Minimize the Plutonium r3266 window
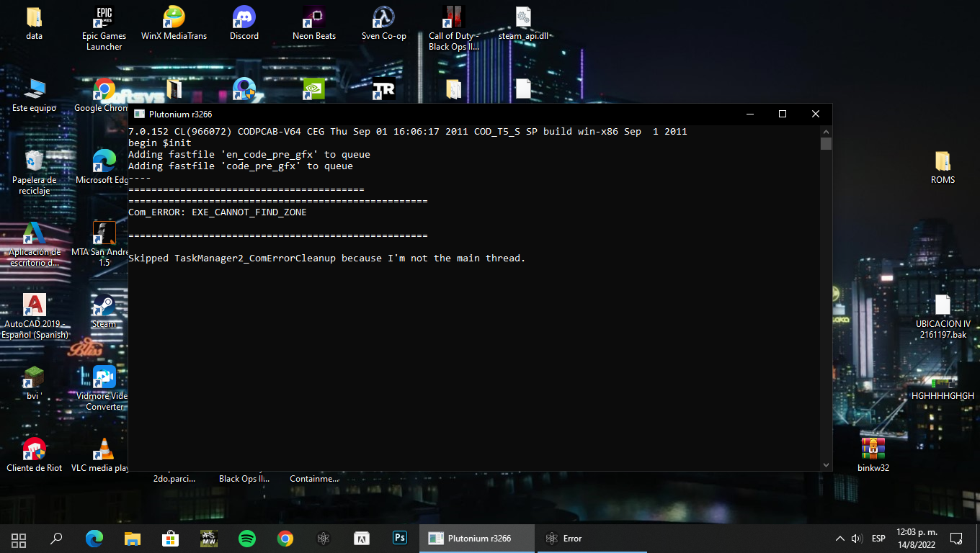Screen dimensions: 980x553 (749, 114)
